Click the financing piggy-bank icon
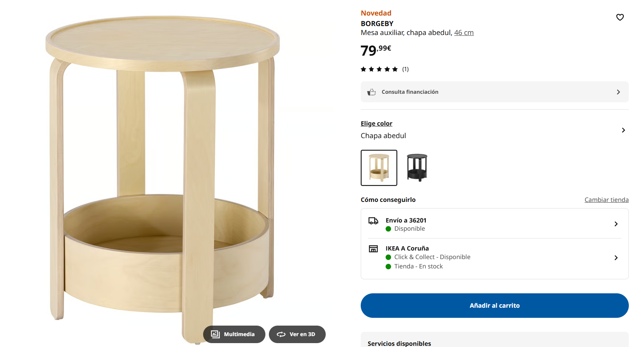Viewport: 644px width, 347px height. pos(372,92)
